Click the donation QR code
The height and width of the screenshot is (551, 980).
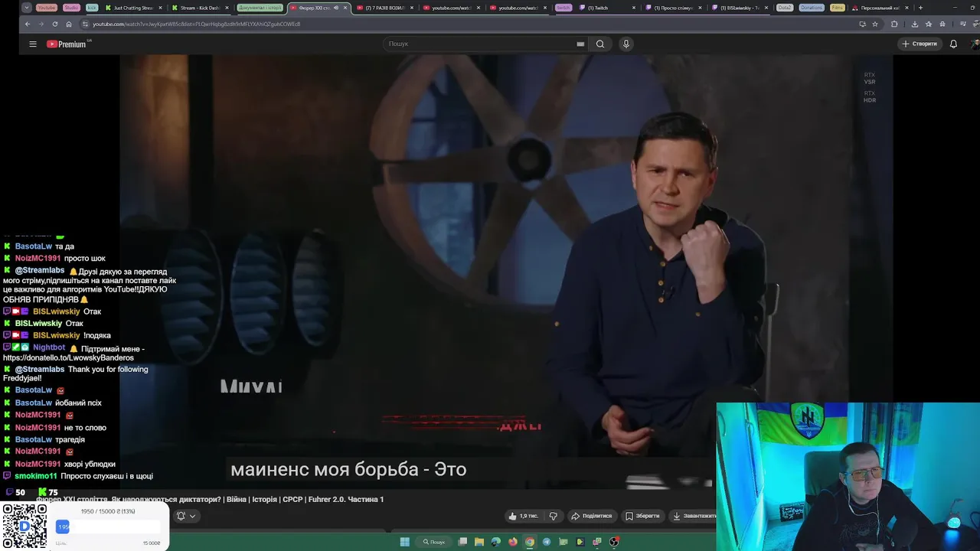pyautogui.click(x=24, y=527)
